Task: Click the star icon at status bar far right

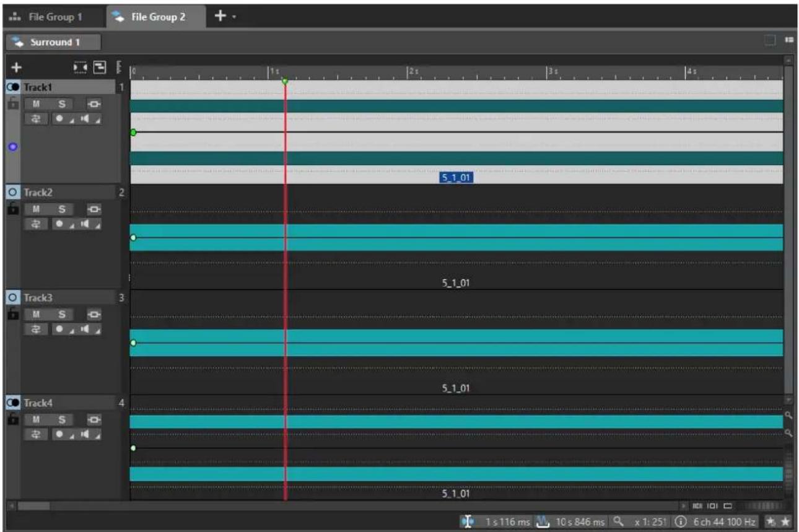Action: click(x=786, y=522)
